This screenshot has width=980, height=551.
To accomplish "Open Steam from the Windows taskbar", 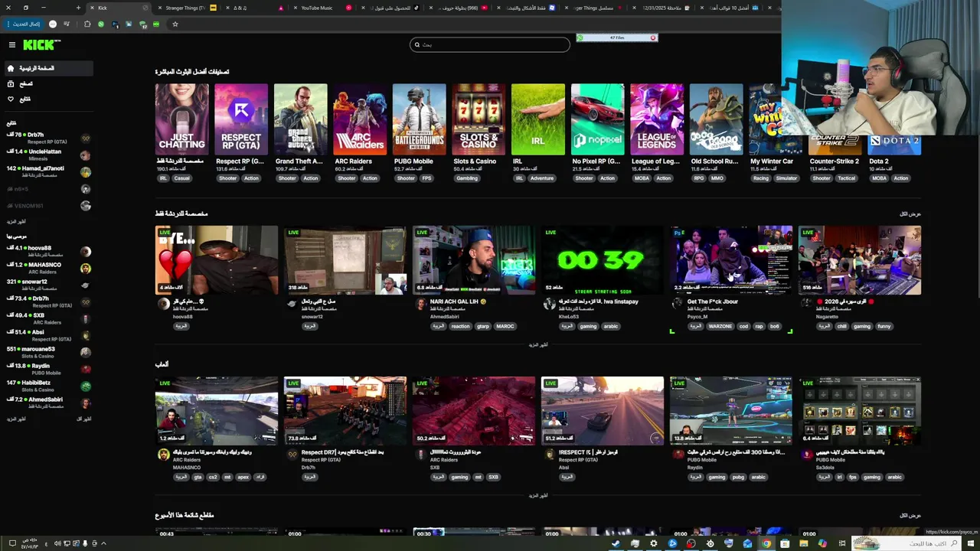I will 616,543.
